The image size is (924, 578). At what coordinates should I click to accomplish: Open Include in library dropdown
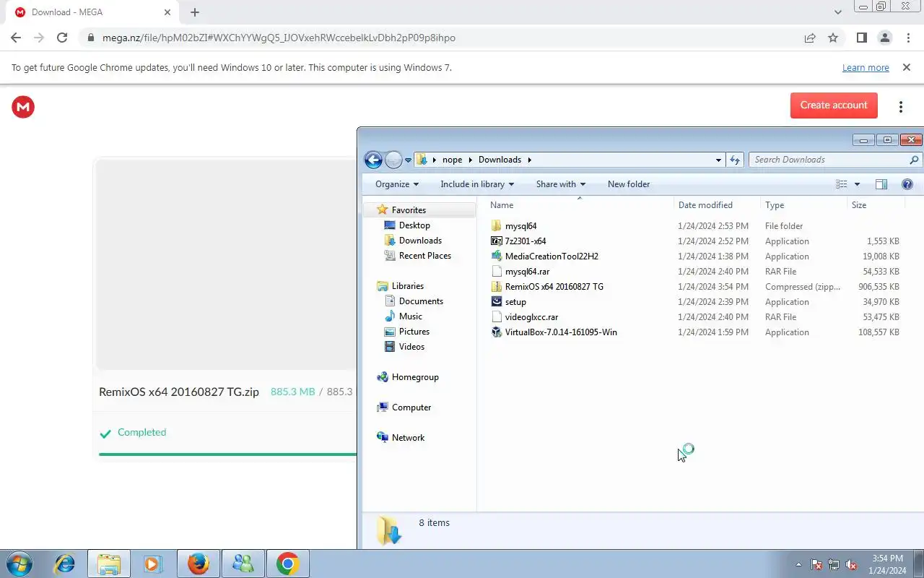[x=477, y=184]
